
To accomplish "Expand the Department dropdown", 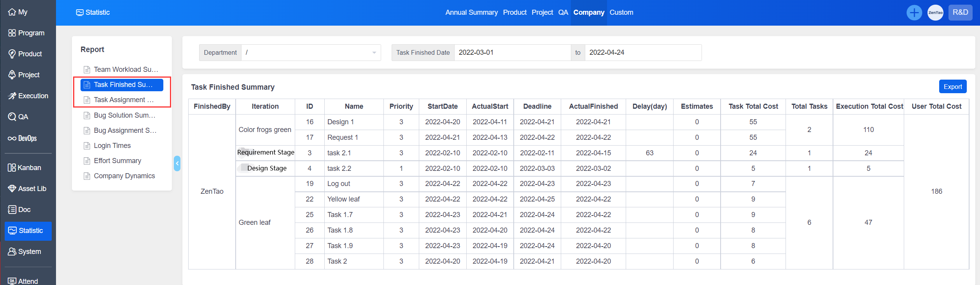I will 311,53.
